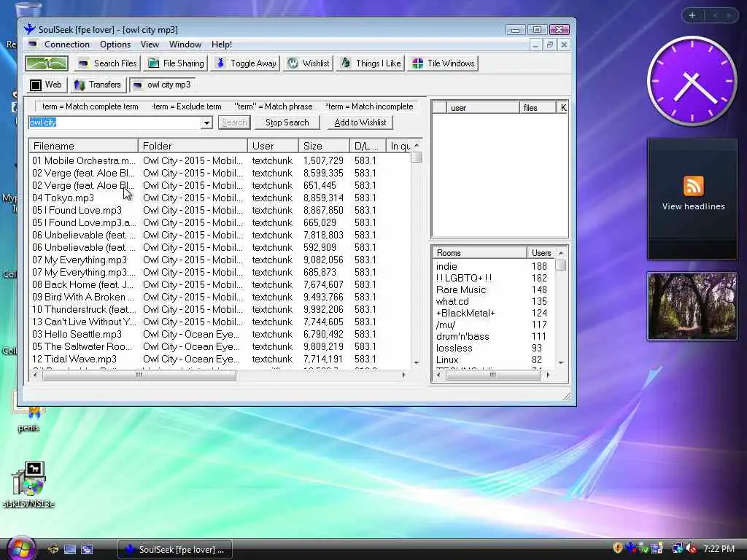Select the what.cd room
747x560 pixels.
pos(452,301)
